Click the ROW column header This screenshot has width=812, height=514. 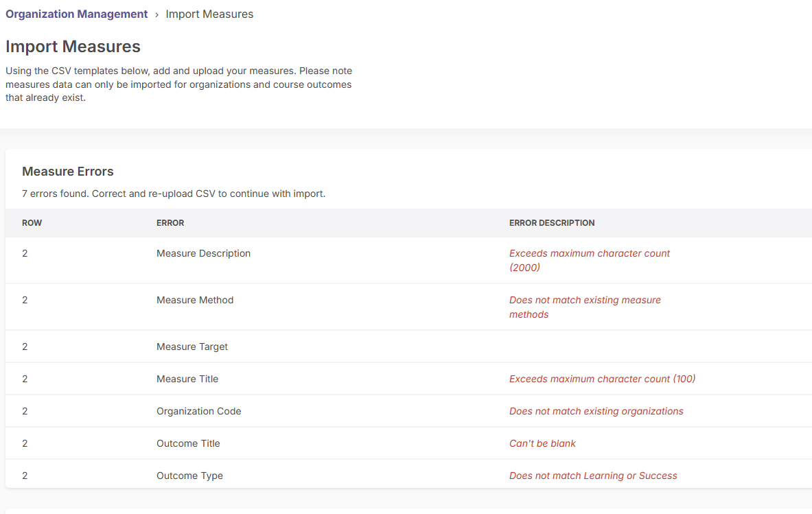point(32,223)
